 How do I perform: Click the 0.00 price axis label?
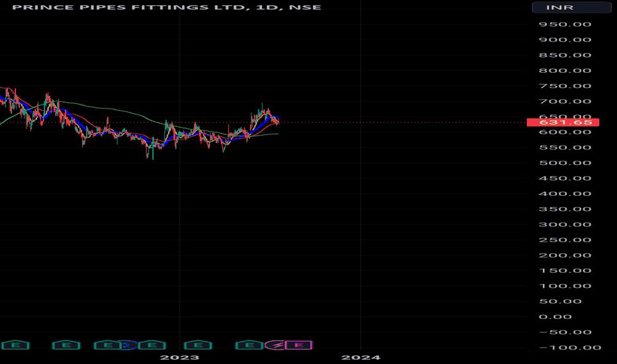click(x=555, y=317)
